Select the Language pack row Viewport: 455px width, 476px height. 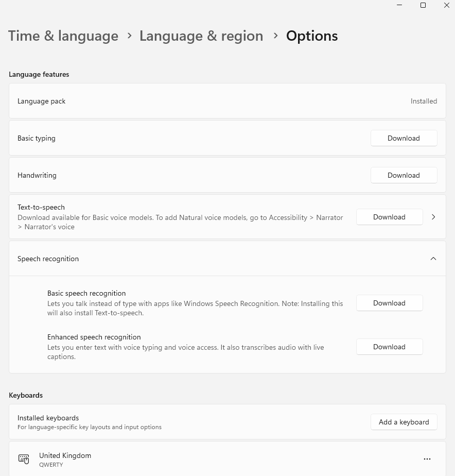227,101
